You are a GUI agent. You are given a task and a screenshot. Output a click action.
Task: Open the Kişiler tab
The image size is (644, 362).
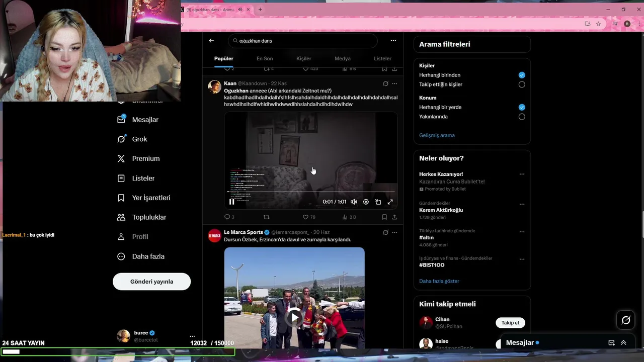point(304,59)
